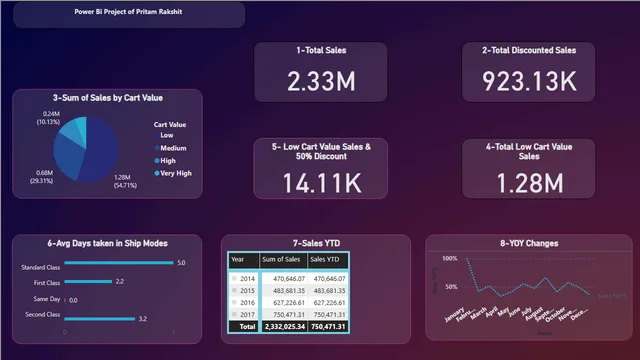Click the Standard Class axis label
This screenshot has width=640, height=360.
(40, 267)
